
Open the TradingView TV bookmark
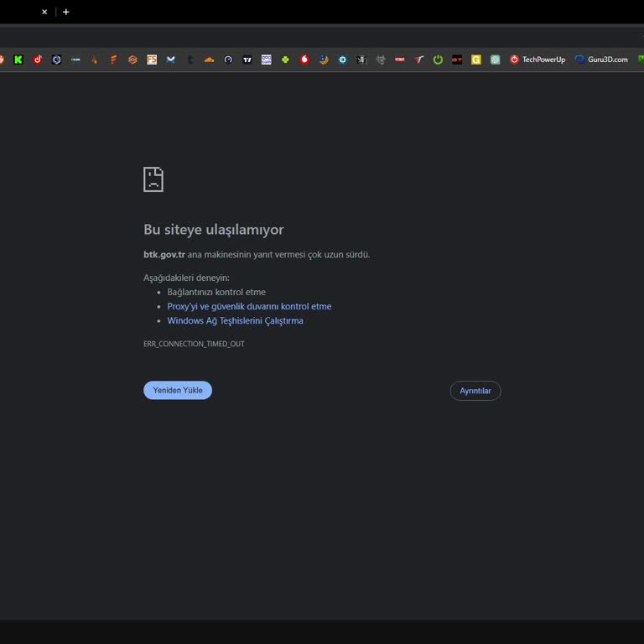tap(247, 60)
